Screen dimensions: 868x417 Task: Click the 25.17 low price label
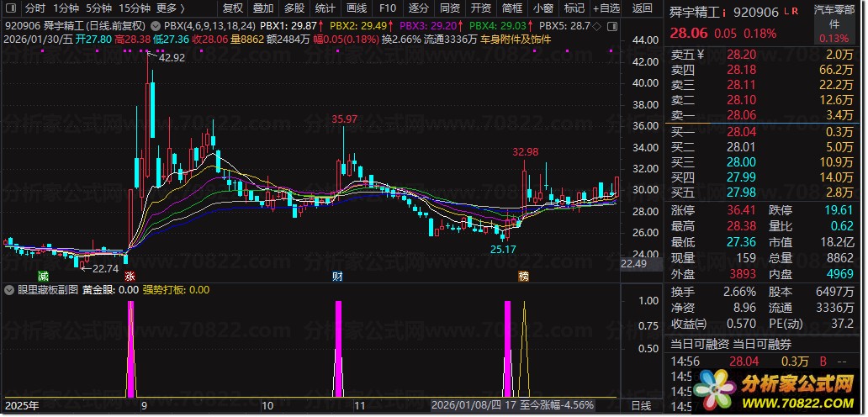click(503, 250)
